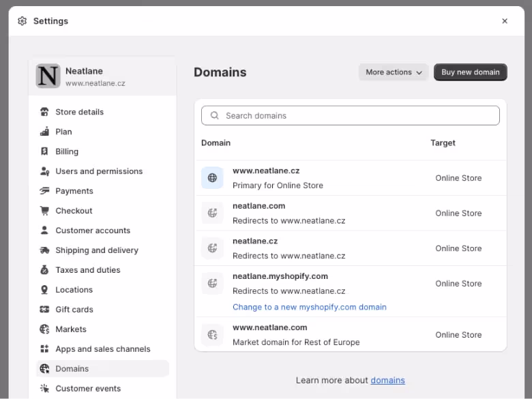Open Store details settings

click(102, 112)
